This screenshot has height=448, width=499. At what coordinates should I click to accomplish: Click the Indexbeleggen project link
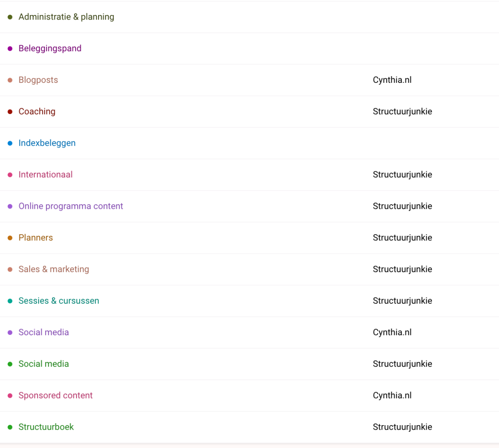coord(47,143)
